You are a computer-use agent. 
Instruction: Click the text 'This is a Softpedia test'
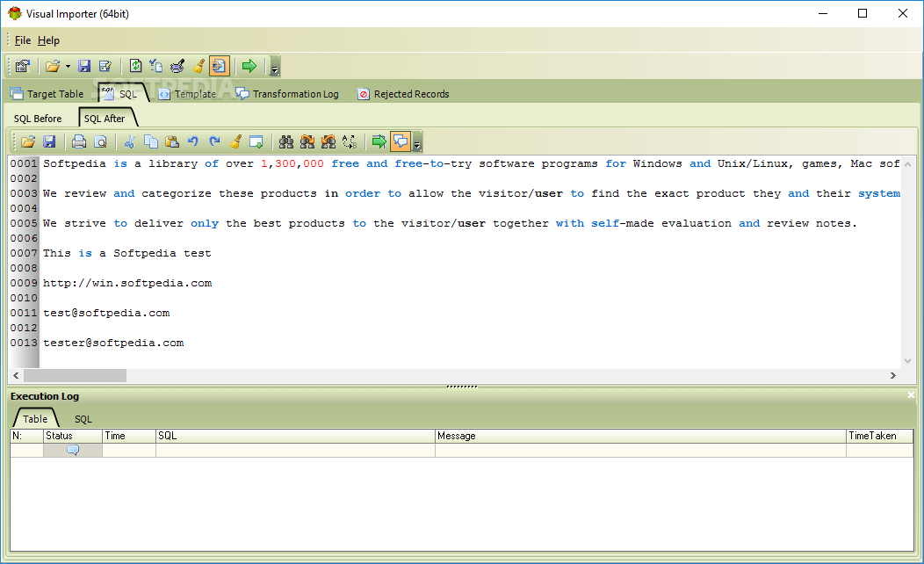(x=126, y=253)
